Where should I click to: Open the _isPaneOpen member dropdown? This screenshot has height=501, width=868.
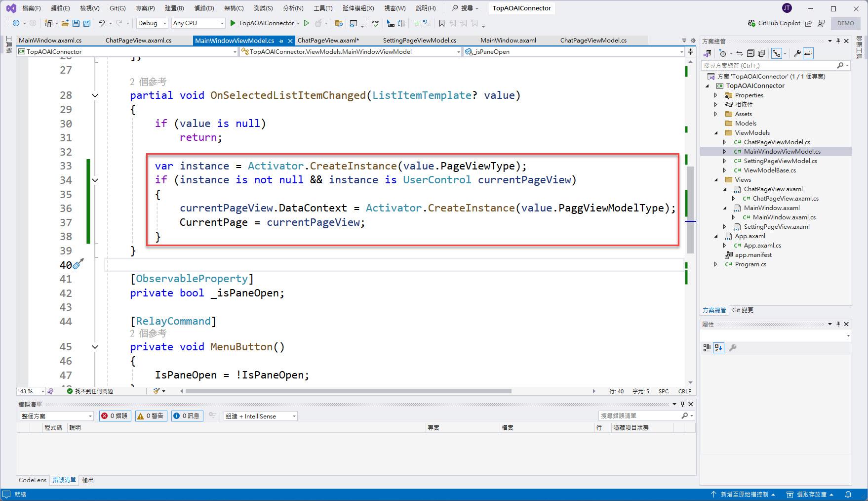coord(574,51)
